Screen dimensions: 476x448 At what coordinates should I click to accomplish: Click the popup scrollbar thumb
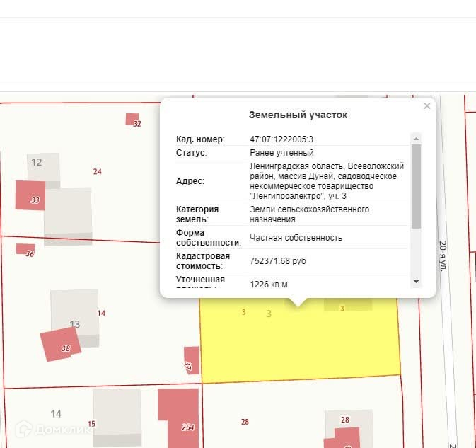[x=416, y=186]
